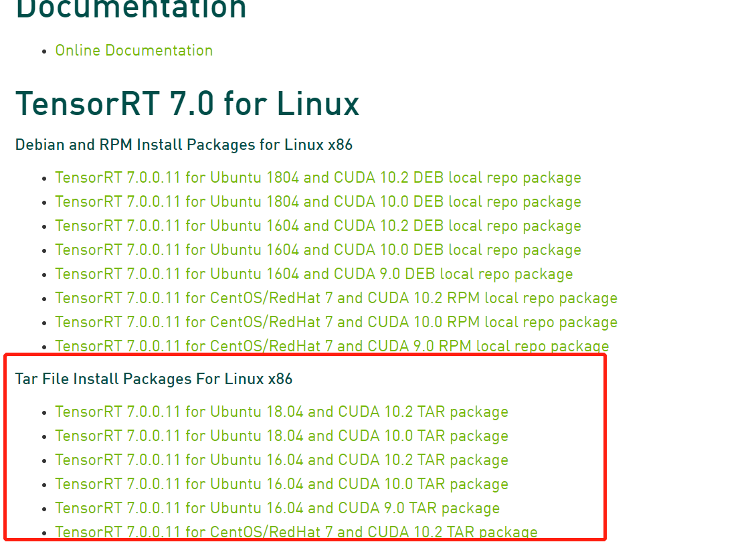Download Ubuntu 18.04 CUDA 10.0 TAR package
Screen dimensions: 756x542
pyautogui.click(x=281, y=436)
